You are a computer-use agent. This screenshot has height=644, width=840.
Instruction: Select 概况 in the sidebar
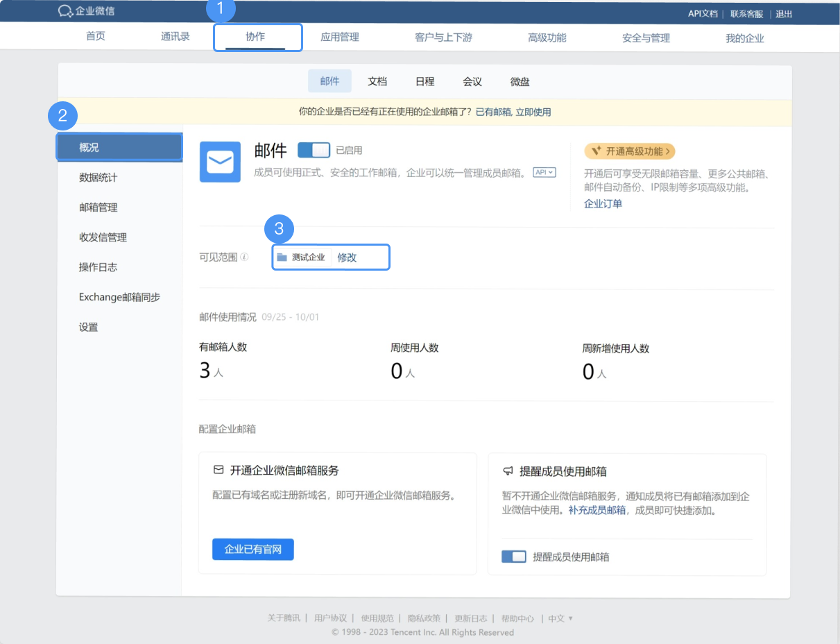click(119, 148)
